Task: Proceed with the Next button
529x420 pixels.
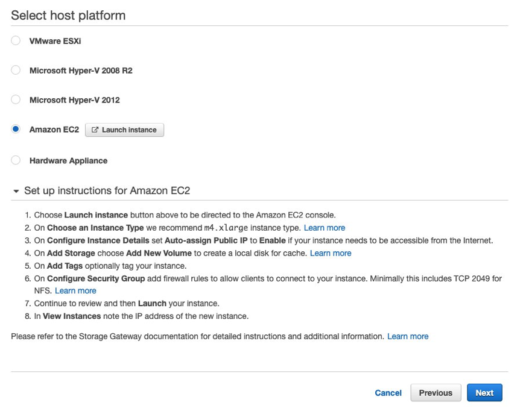Action: [x=484, y=393]
